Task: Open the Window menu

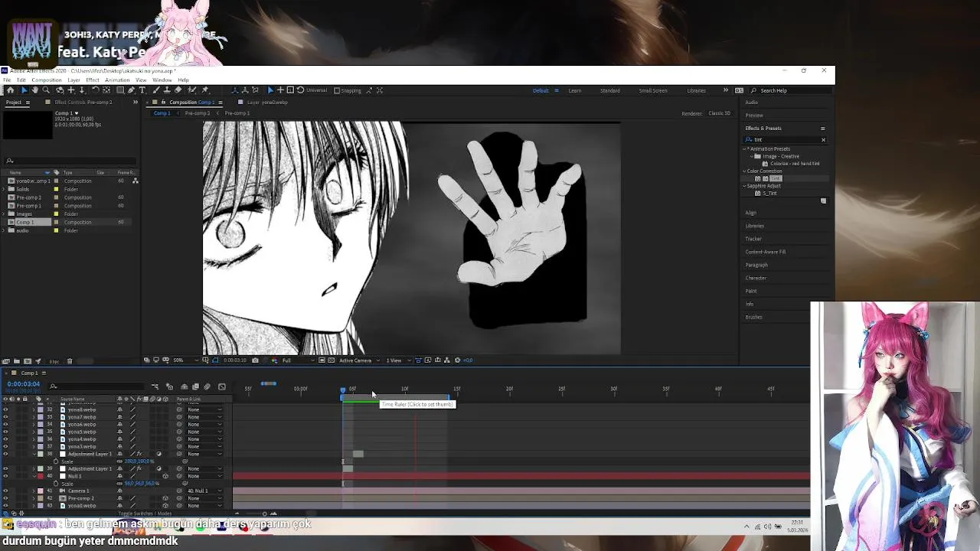Action: (162, 80)
